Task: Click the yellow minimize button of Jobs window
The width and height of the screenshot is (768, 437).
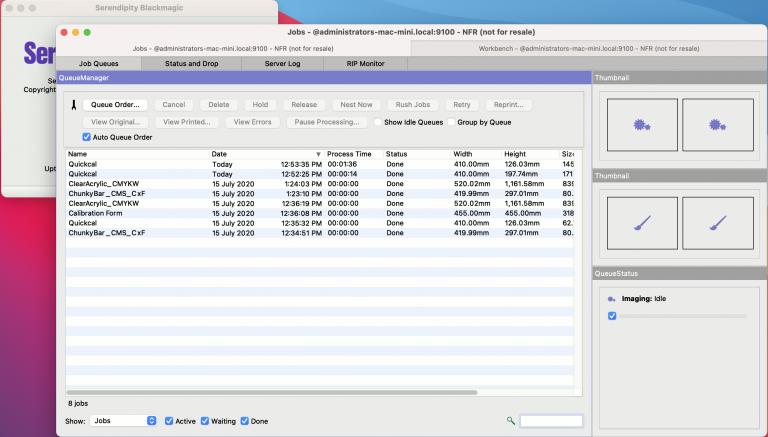Action: 74,32
